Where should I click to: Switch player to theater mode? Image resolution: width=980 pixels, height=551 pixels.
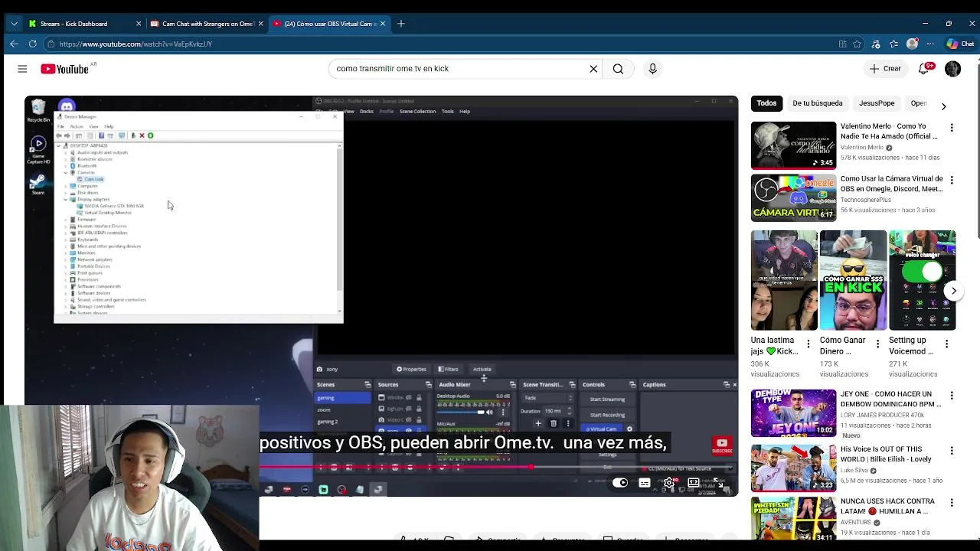pos(694,483)
